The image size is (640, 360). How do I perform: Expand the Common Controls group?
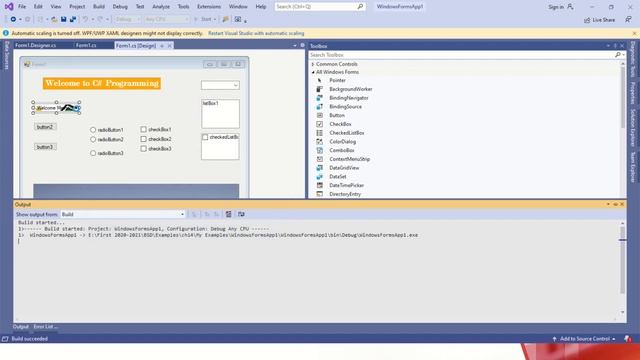tap(313, 64)
